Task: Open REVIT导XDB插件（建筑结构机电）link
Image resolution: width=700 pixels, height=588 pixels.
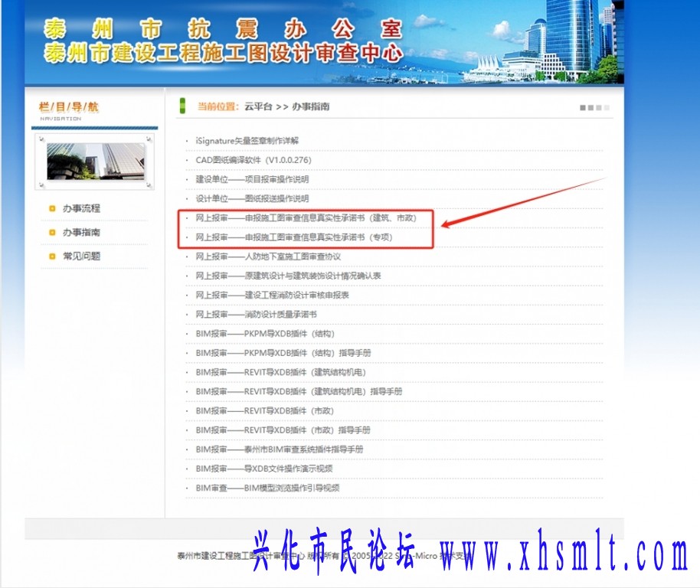Action: click(x=281, y=372)
